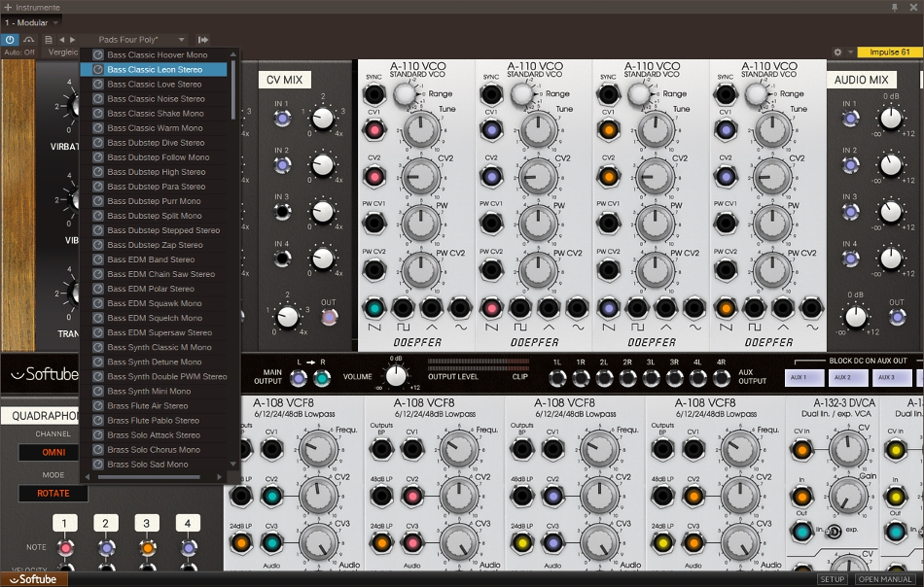The image size is (924, 587).
Task: Toggle the plugin power/bypass button
Action: pos(10,40)
